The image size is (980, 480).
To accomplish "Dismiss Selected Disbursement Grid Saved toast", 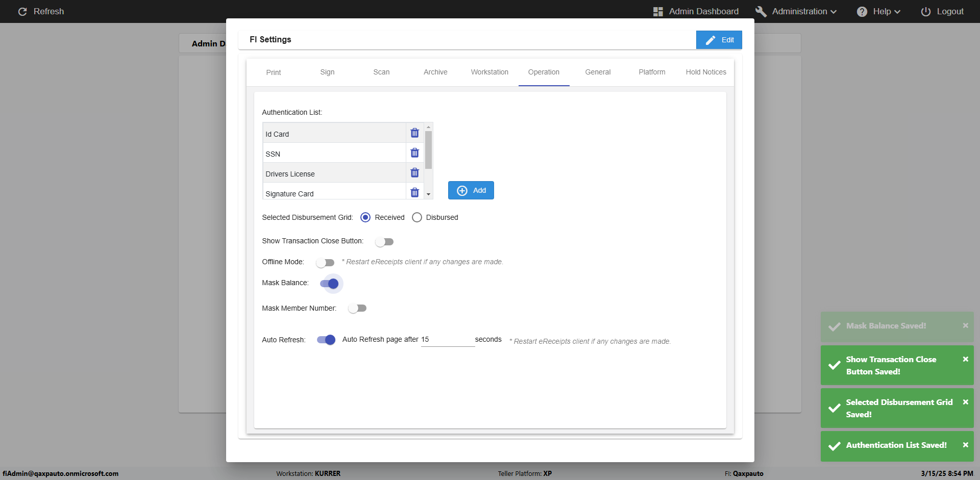I will click(965, 402).
